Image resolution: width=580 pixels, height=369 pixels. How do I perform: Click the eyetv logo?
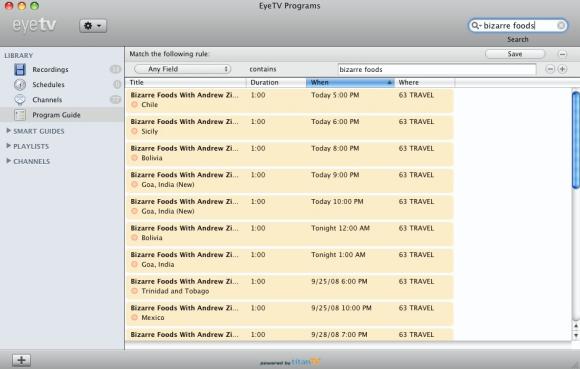pos(34,25)
